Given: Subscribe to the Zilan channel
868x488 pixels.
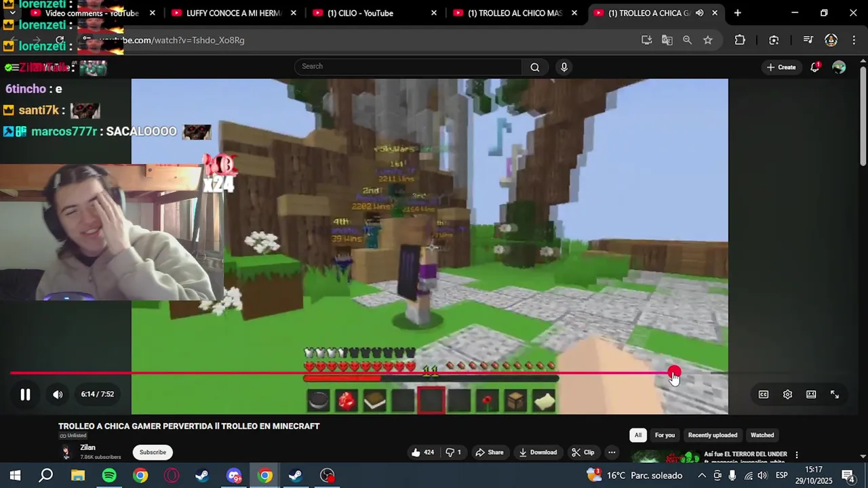Looking at the screenshot, I should coord(153,452).
